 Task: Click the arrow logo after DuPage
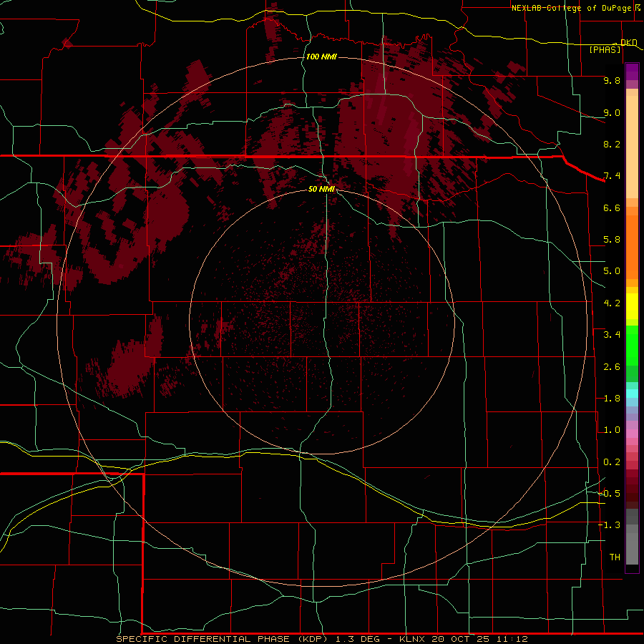point(638,7)
